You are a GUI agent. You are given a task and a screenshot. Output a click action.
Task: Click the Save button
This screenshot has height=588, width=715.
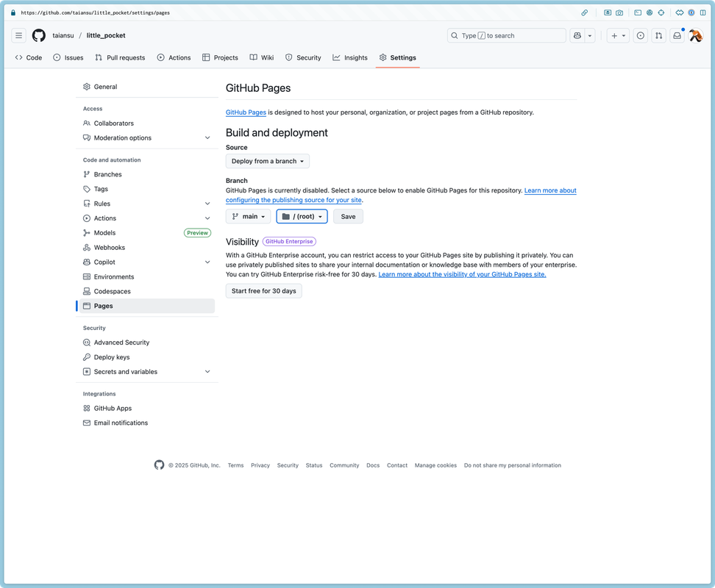[349, 216]
